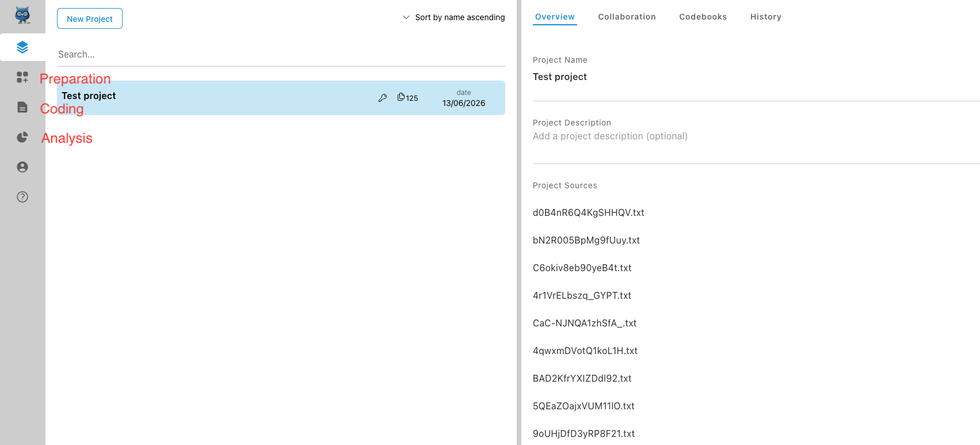Select the Test project list row

281,98
